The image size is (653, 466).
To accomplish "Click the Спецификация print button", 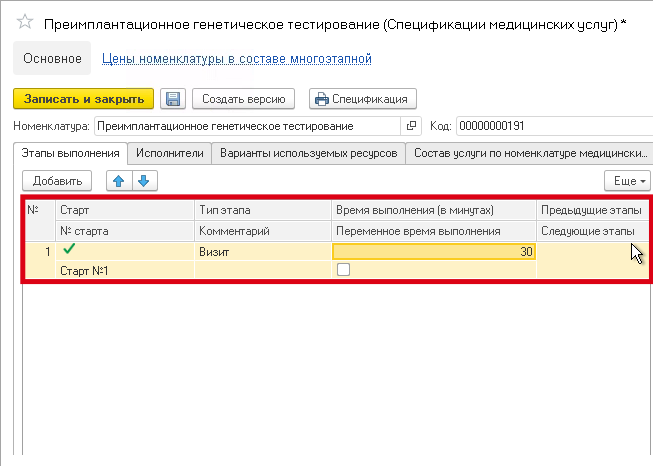I will pos(362,99).
